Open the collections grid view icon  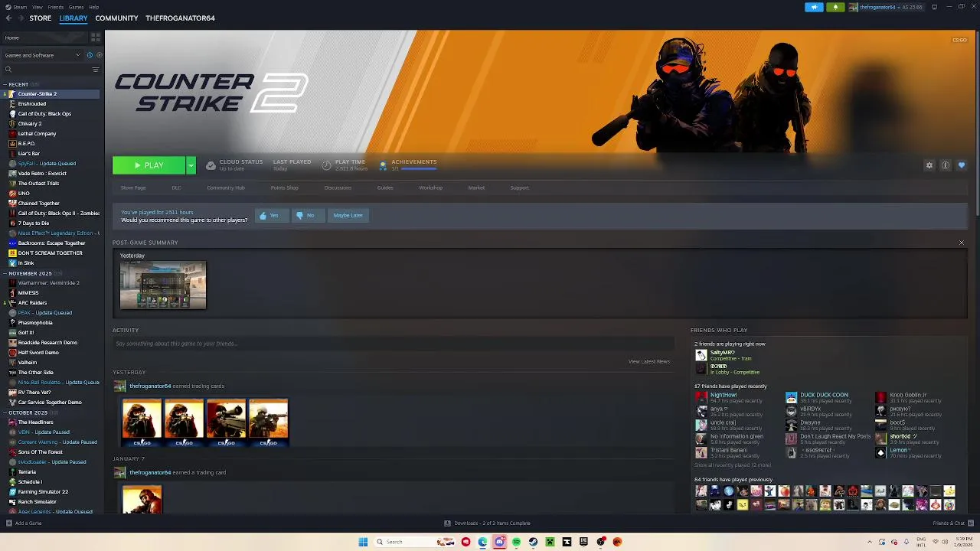pos(96,37)
